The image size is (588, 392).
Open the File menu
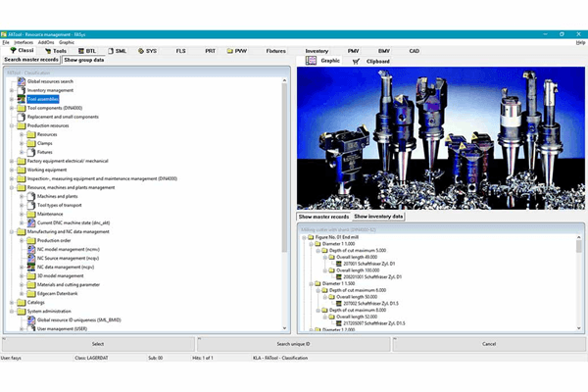click(6, 43)
